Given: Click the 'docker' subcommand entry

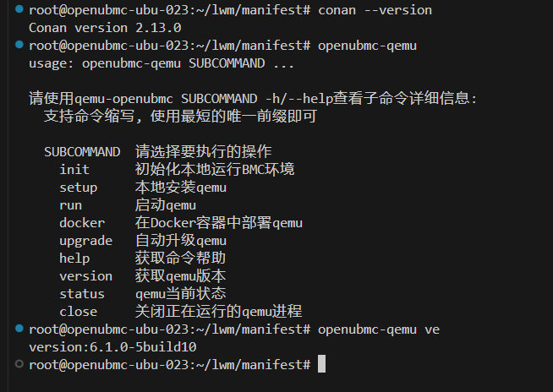Looking at the screenshot, I should point(82,222).
